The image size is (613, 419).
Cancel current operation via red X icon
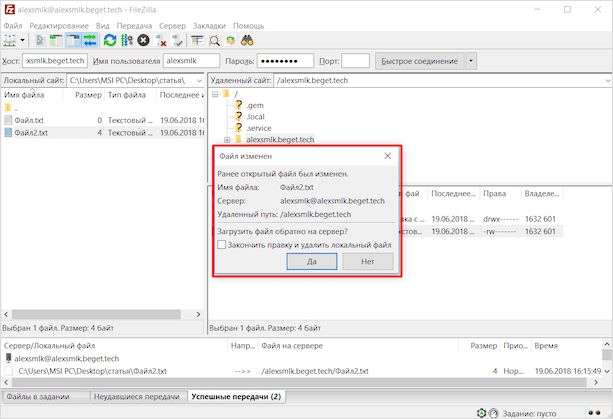pos(144,41)
